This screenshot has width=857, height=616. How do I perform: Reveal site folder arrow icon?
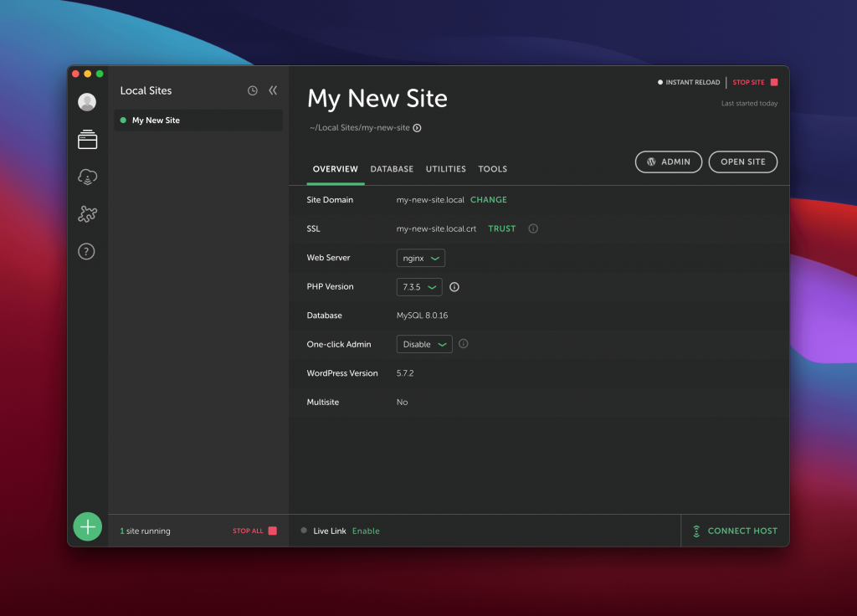(417, 128)
